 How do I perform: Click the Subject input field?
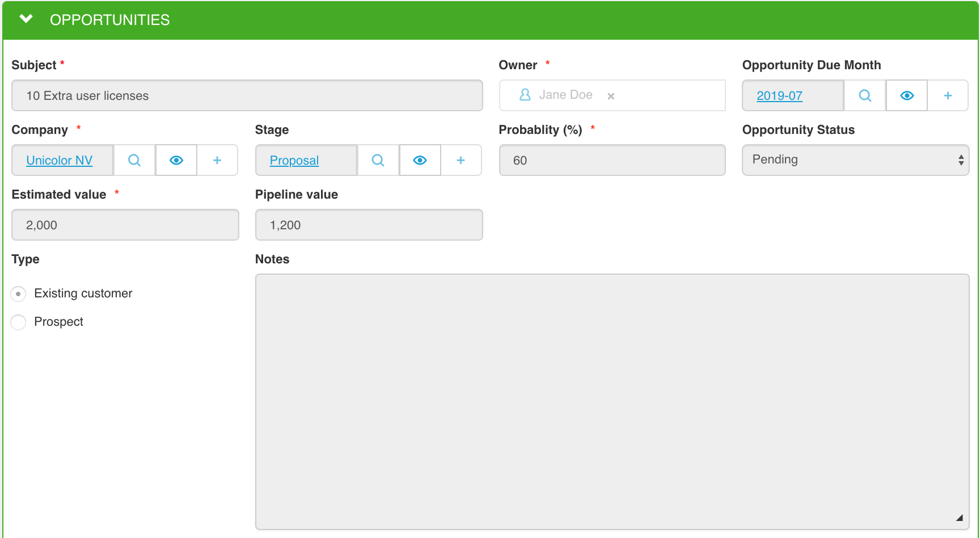247,95
